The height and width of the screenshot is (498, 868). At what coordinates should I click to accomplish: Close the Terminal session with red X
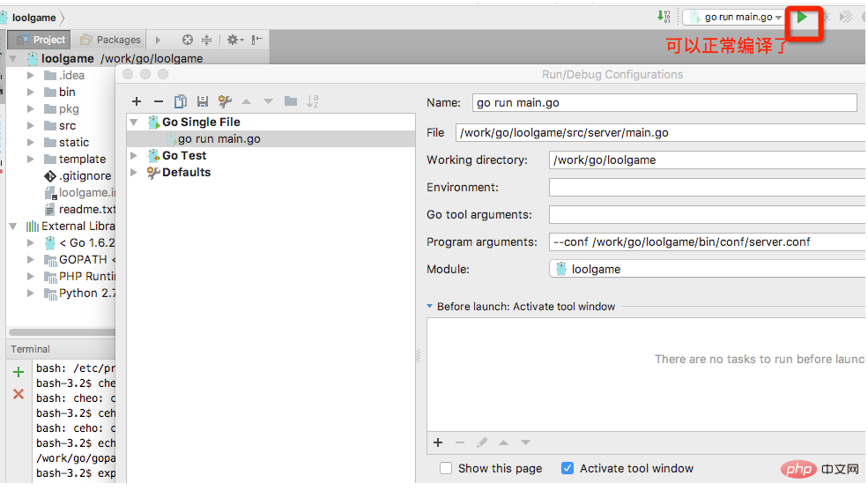click(x=19, y=394)
